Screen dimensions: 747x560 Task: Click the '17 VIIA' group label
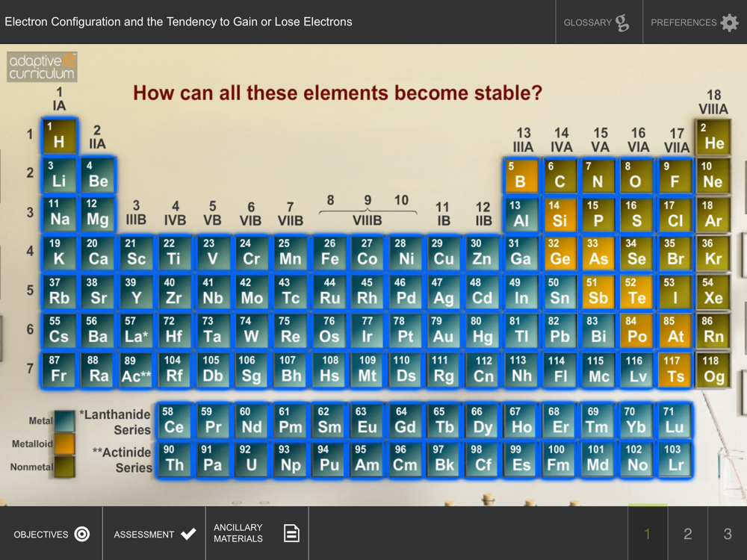click(677, 140)
